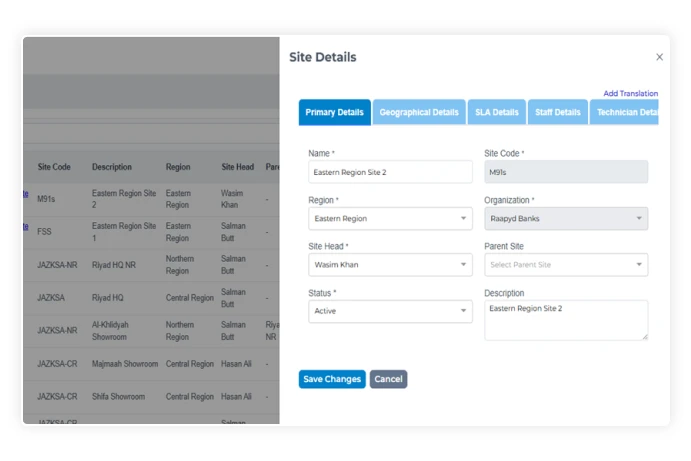
Task: Click the edit icon beside the FSS row
Action: (x=25, y=228)
